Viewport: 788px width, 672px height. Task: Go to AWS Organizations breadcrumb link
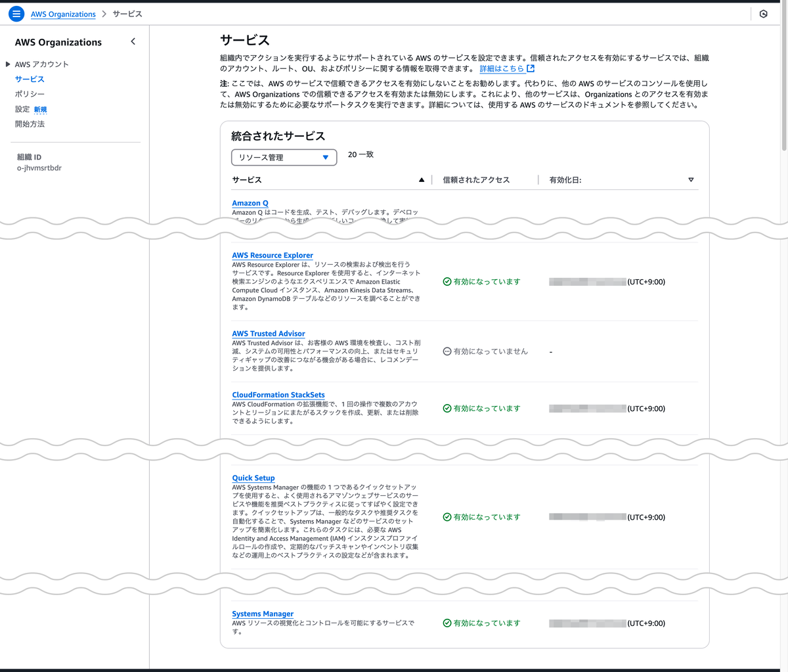click(63, 14)
